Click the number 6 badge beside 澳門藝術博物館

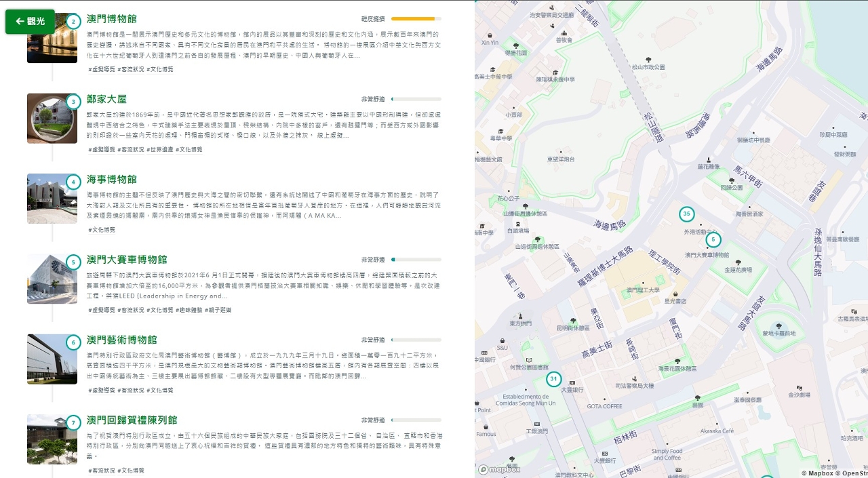[73, 342]
